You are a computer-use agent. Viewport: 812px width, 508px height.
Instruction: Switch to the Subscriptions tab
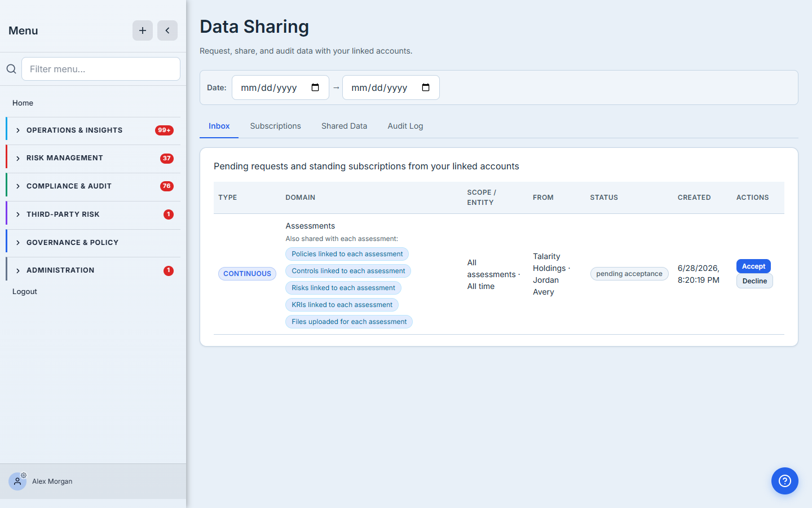coord(275,126)
